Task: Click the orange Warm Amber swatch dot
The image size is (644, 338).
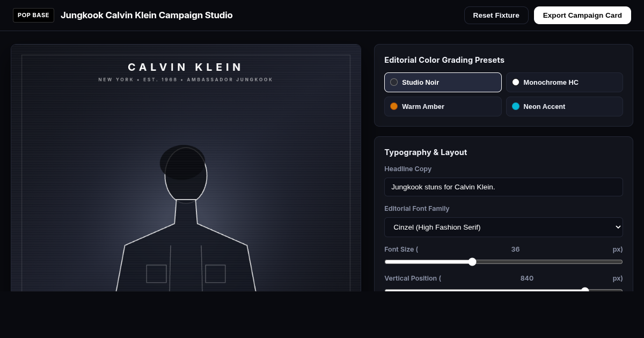Action: click(394, 106)
